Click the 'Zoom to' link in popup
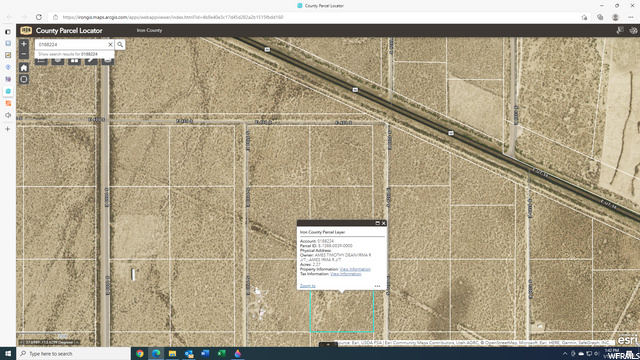Viewport: 640px width, 360px height. [308, 286]
